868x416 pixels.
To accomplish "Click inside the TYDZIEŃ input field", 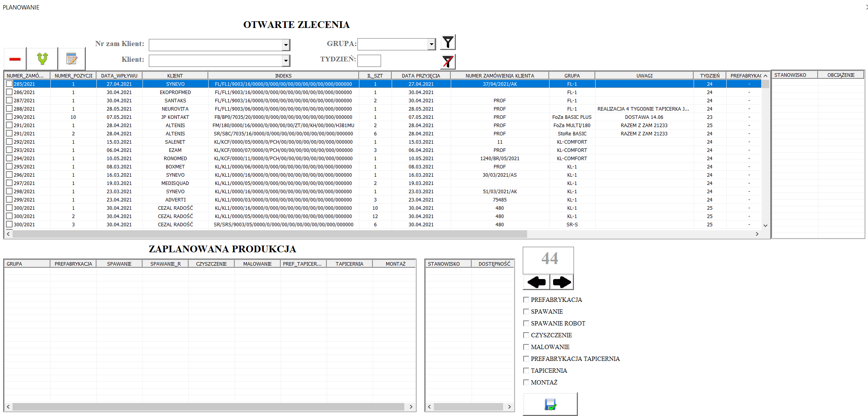I will (369, 61).
